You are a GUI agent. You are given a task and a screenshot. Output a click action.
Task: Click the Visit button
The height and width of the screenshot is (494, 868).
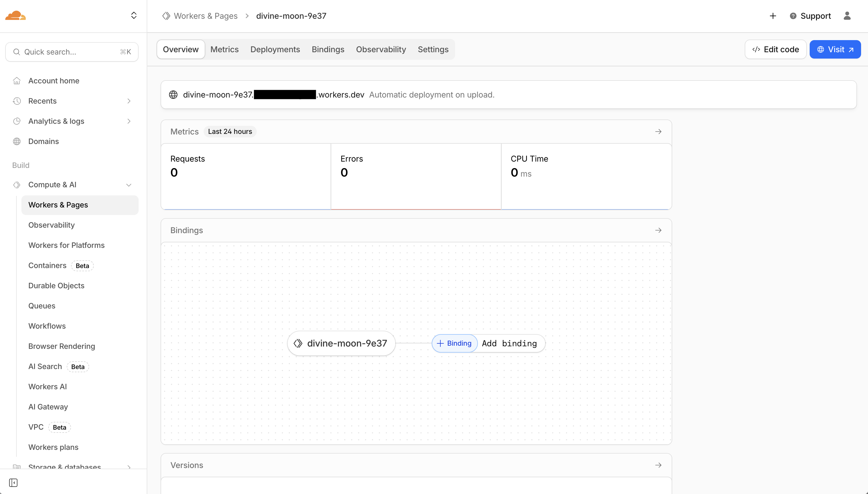[x=835, y=49]
